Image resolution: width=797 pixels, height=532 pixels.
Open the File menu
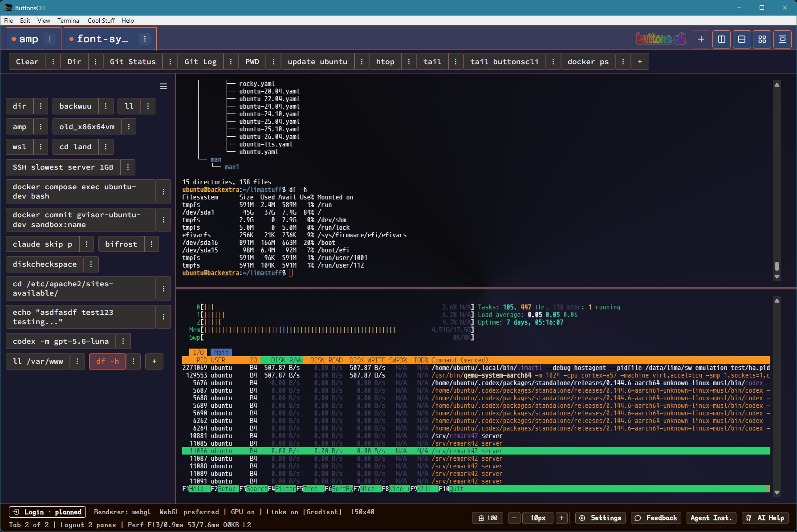(8, 20)
